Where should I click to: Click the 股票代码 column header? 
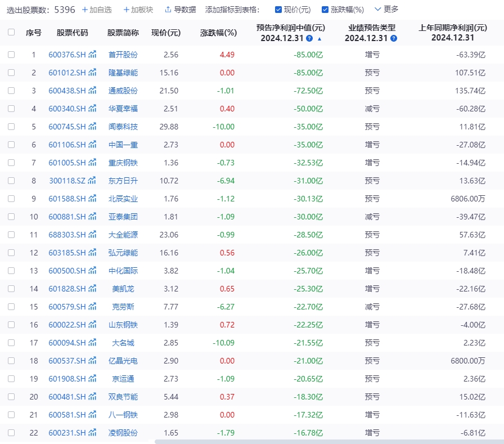tap(73, 33)
